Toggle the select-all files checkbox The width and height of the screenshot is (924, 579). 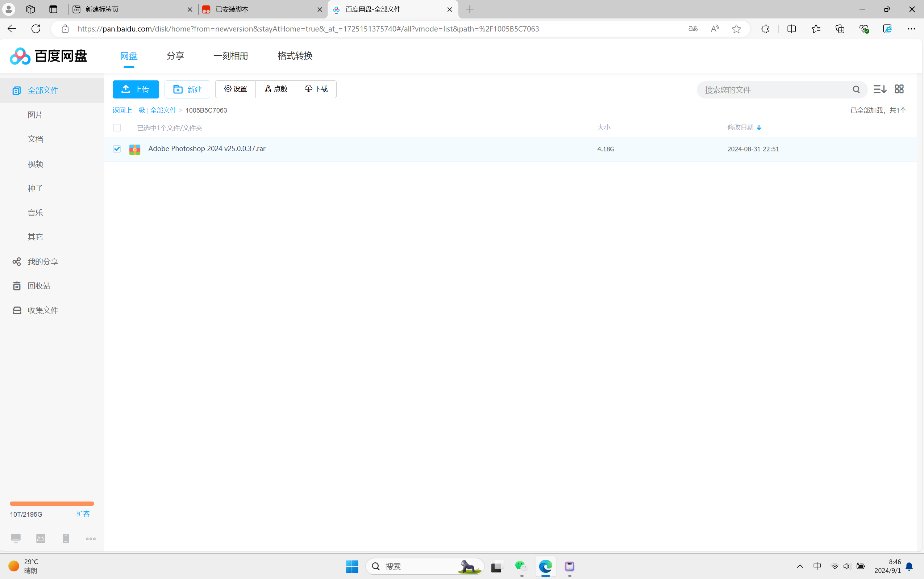click(x=117, y=127)
